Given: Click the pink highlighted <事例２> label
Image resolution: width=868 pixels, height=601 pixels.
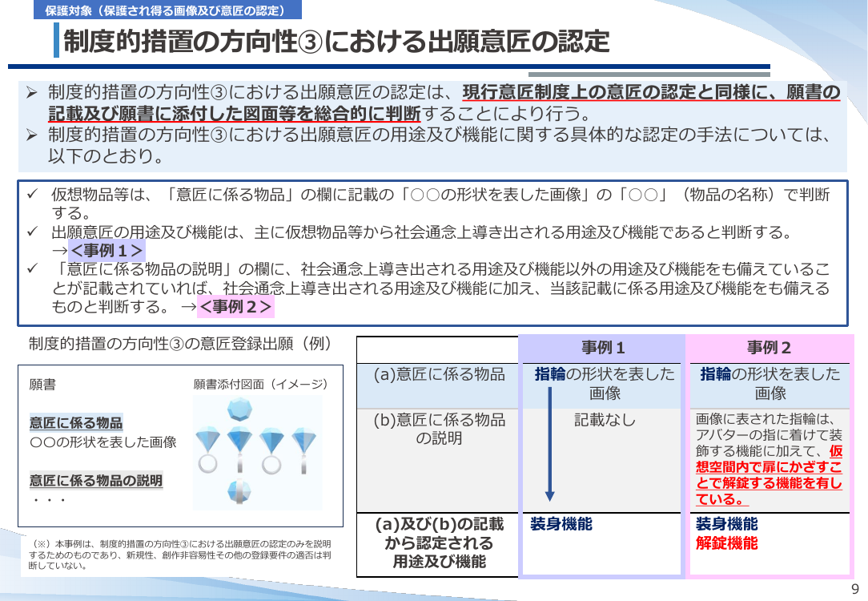Looking at the screenshot, I should coord(236,306).
